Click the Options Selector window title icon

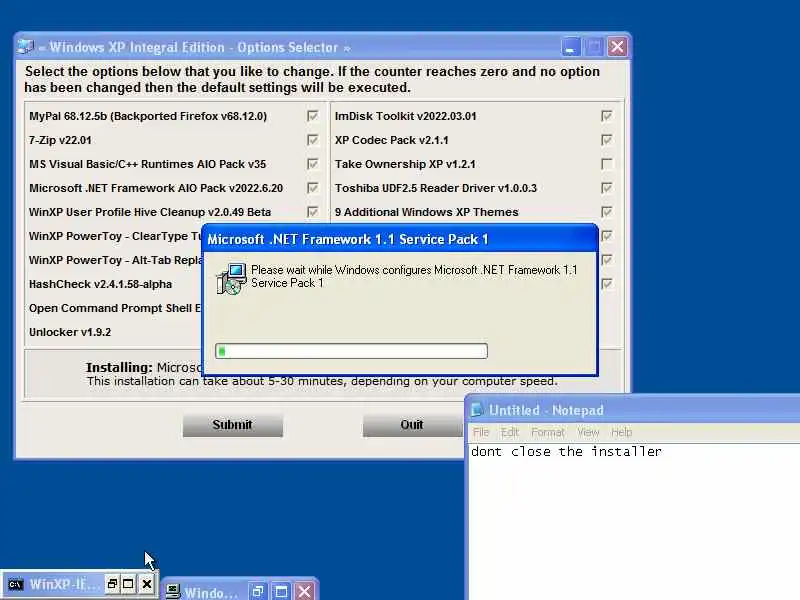point(26,47)
